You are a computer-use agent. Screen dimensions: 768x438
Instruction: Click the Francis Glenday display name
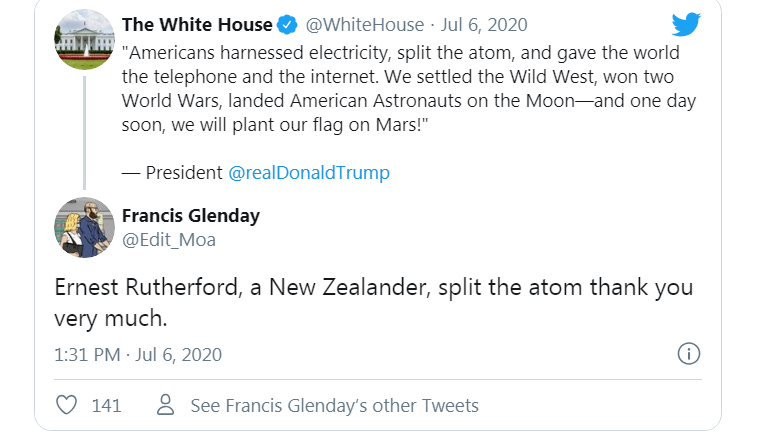(190, 216)
